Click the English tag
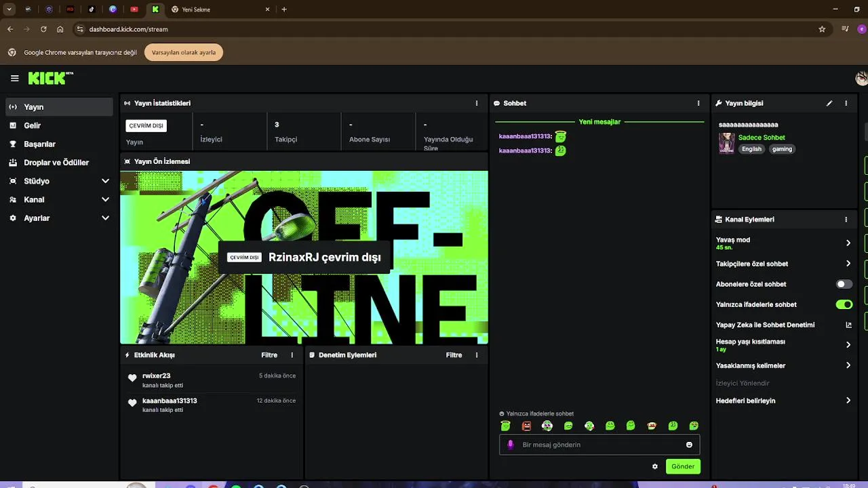The width and height of the screenshot is (868, 488). [x=751, y=149]
